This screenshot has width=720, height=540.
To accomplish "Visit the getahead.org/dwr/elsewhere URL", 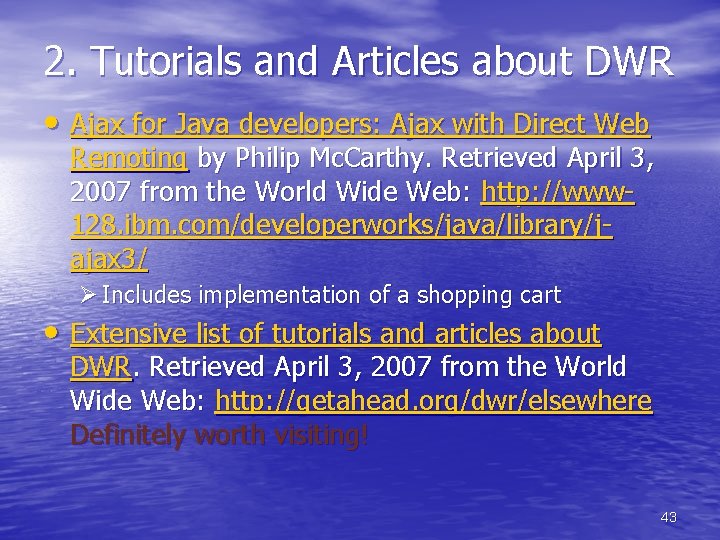I will coord(433,400).
